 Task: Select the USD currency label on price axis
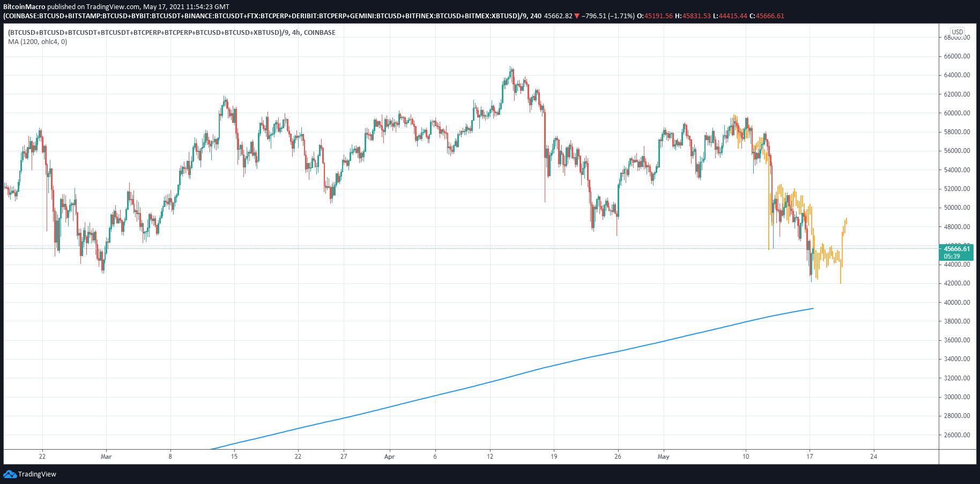point(957,32)
